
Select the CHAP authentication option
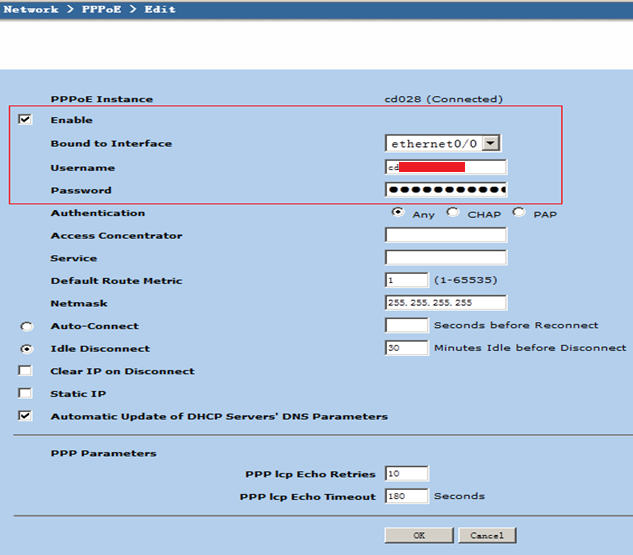click(453, 213)
